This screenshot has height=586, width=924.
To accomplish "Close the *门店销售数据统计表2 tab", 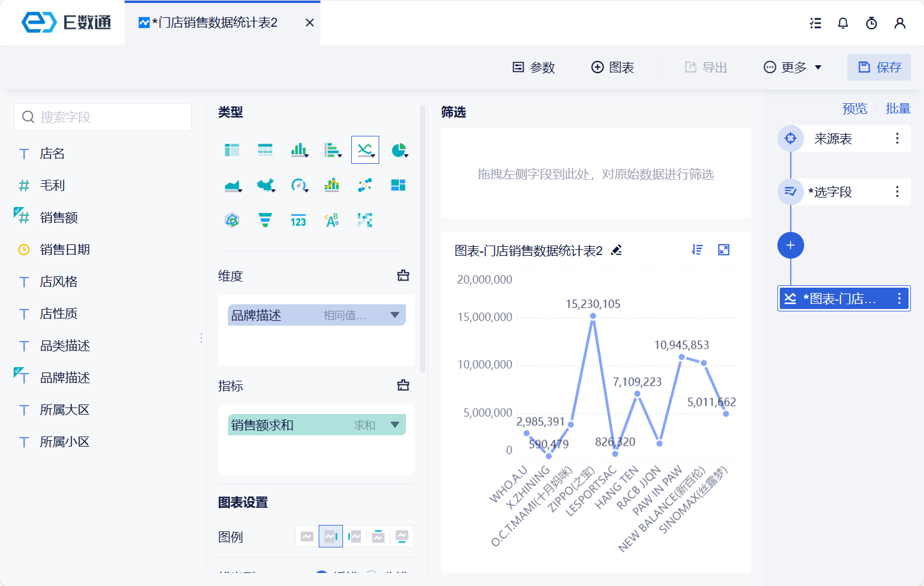I will 309,23.
